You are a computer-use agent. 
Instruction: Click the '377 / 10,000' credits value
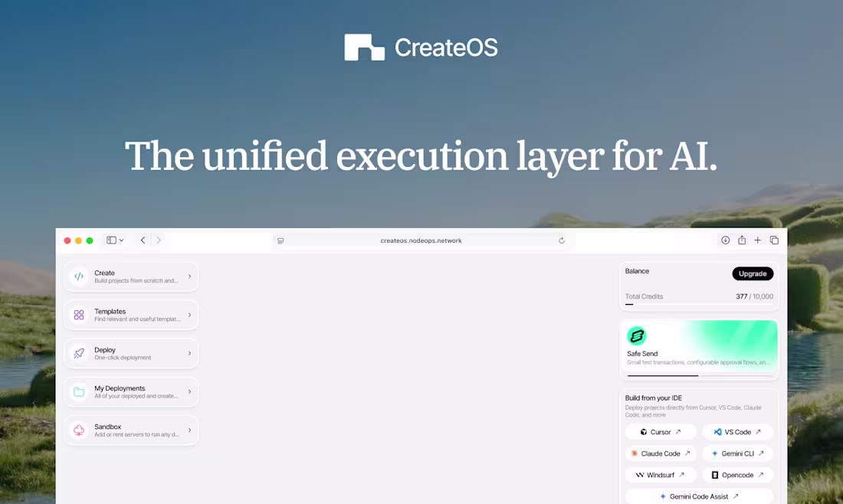(754, 296)
